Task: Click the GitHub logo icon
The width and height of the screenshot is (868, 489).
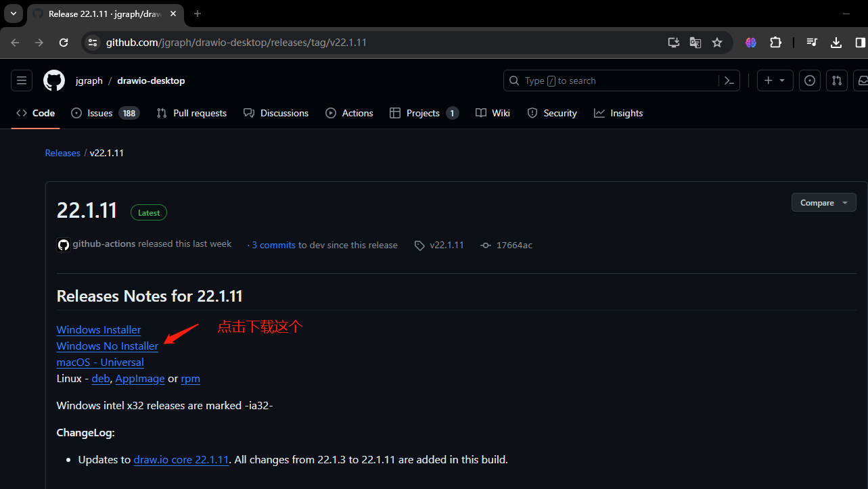Action: coord(54,80)
